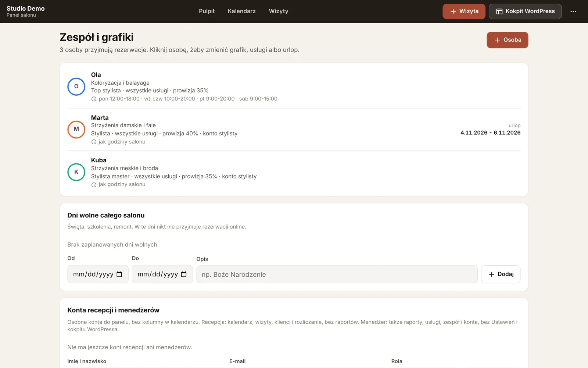Click 'Nie ma jeszcze kont recepcji' message
Image resolution: width=588 pixels, height=368 pixels.
[129, 347]
